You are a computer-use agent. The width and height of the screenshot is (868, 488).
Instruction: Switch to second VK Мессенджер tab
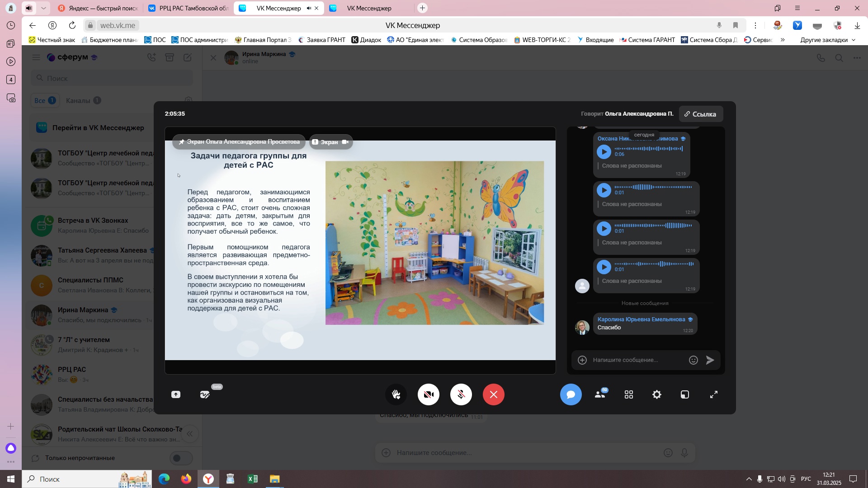point(368,8)
